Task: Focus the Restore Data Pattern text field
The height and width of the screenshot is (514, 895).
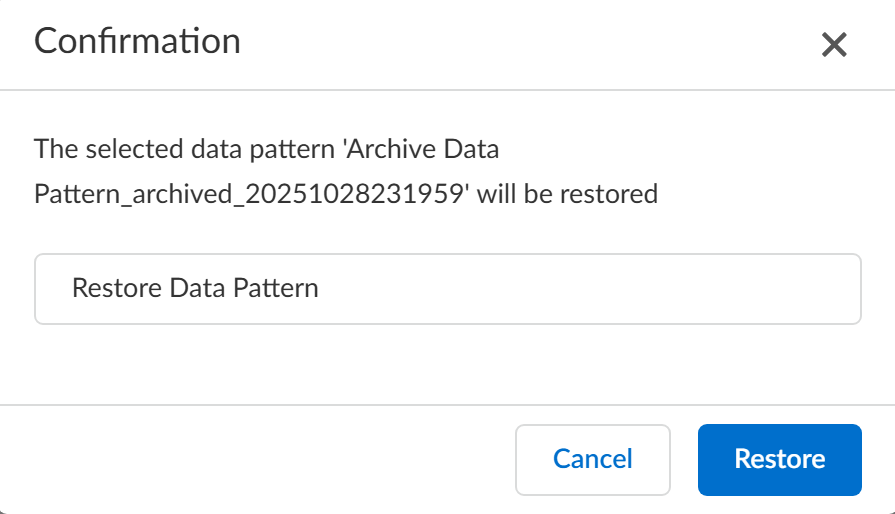Action: point(447,289)
